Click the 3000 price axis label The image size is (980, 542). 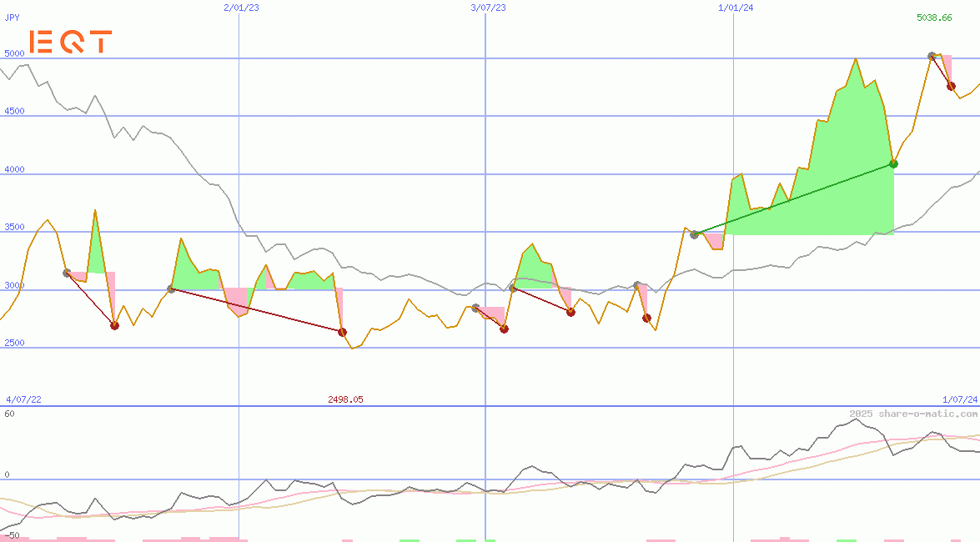14,285
